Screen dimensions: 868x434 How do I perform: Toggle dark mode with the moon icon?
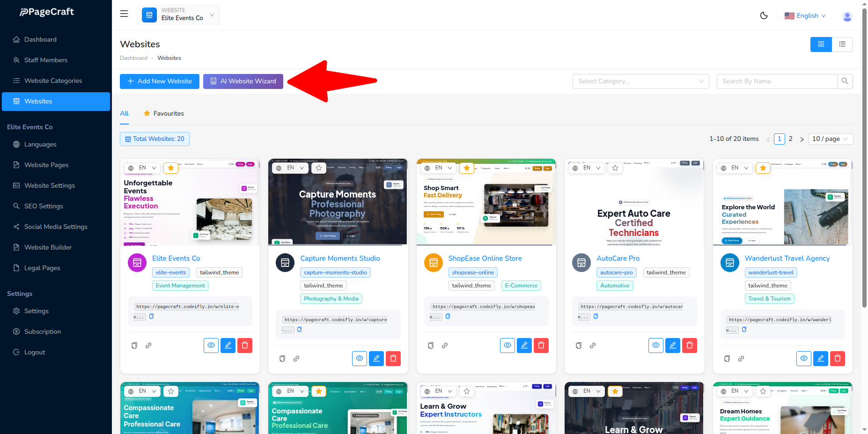tap(764, 15)
